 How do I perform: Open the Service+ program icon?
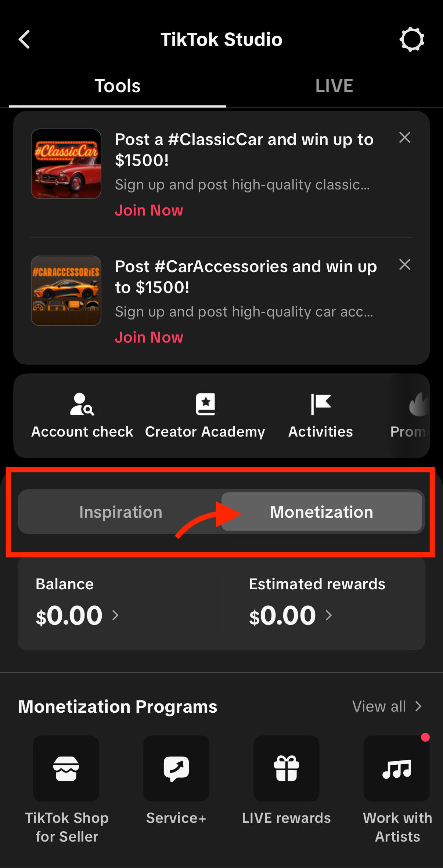point(176,768)
